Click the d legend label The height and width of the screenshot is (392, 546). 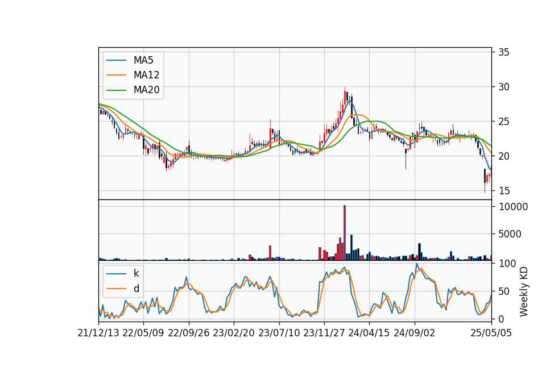coord(136,289)
